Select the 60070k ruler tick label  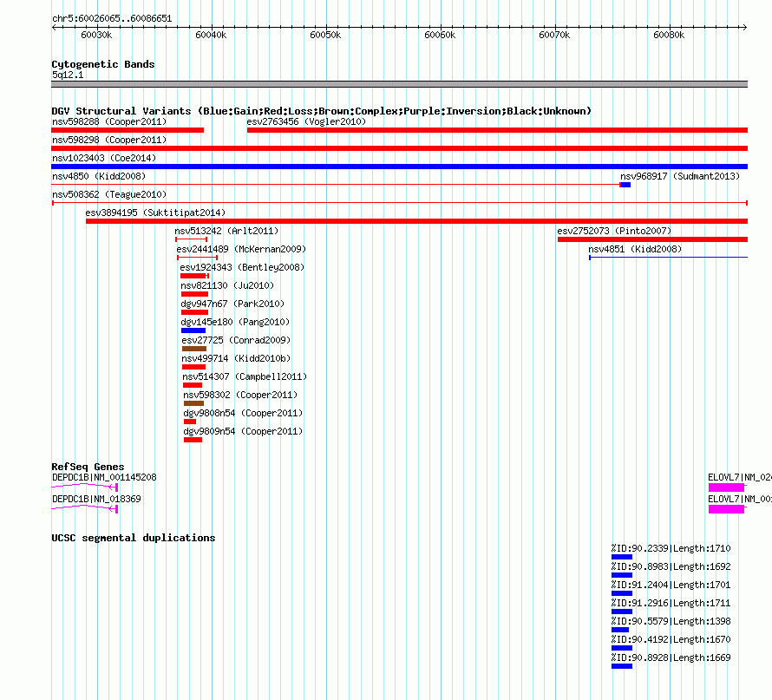[554, 35]
